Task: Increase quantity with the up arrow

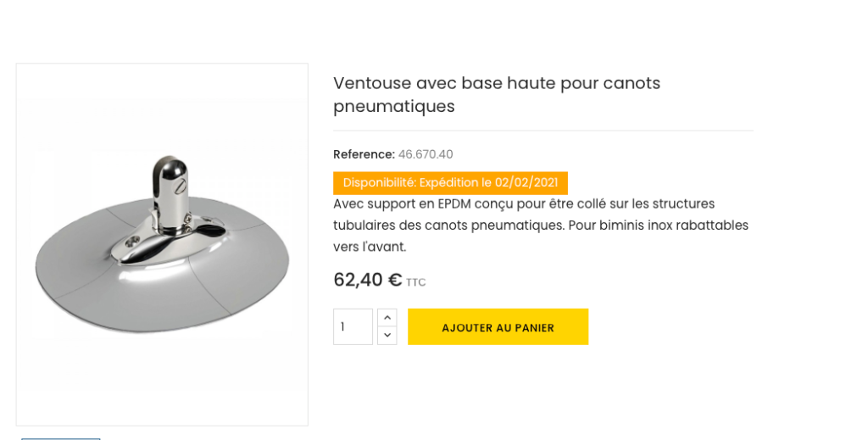Action: [x=387, y=317]
